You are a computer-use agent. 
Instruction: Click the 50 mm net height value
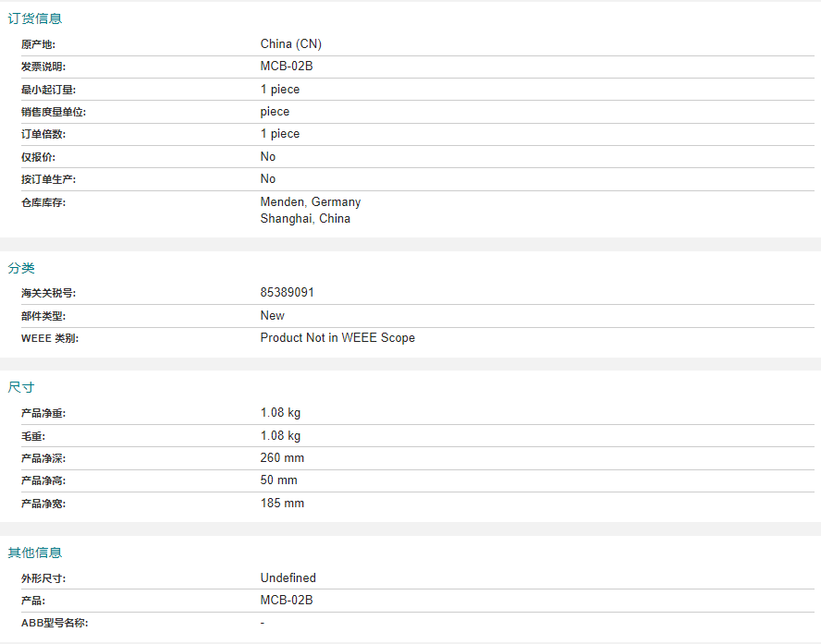278,480
